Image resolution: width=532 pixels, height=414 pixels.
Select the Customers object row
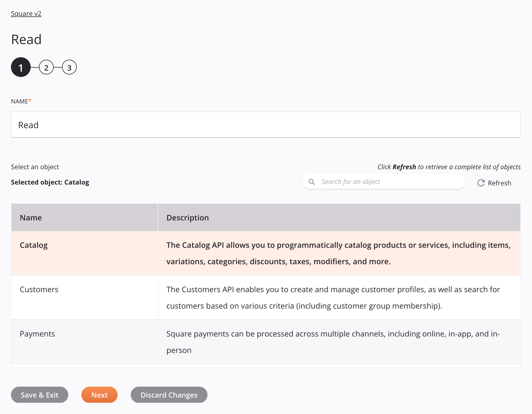266,298
